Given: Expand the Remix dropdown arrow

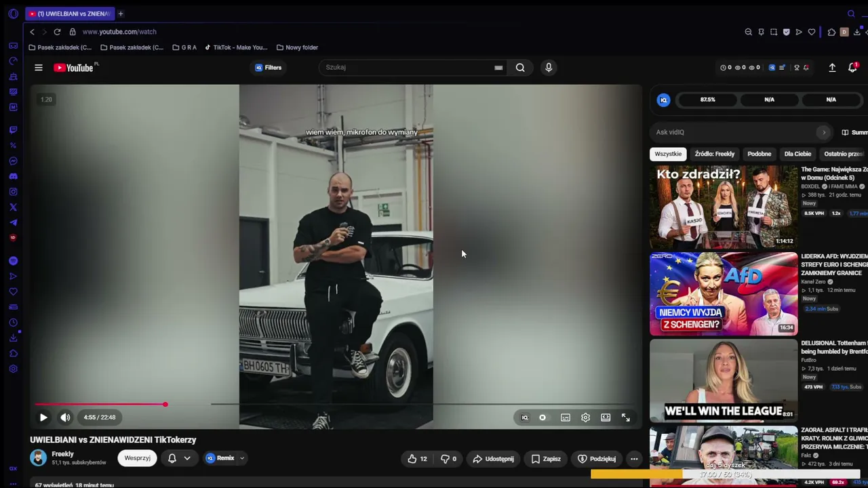Looking at the screenshot, I should 241,458.
